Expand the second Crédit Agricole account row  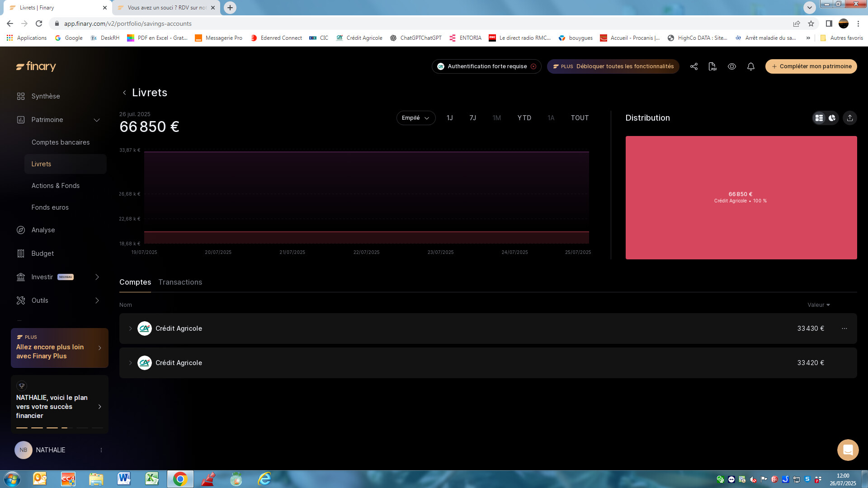coord(130,363)
